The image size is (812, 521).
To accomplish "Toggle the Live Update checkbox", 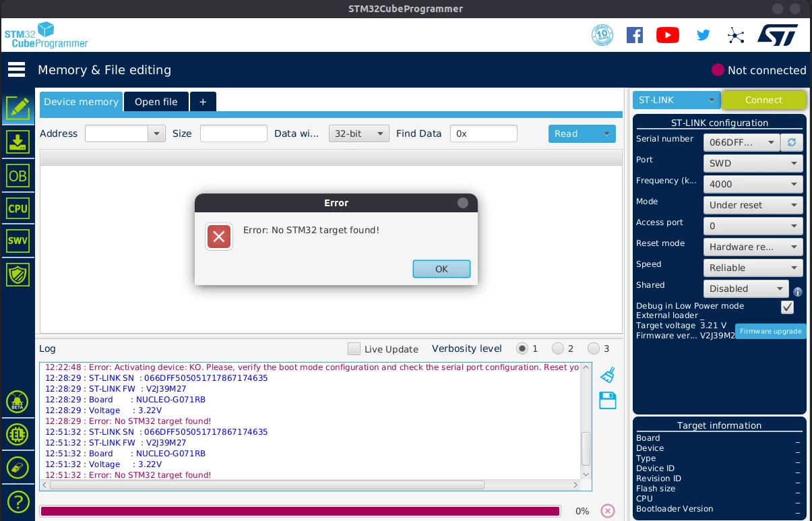I will click(354, 349).
